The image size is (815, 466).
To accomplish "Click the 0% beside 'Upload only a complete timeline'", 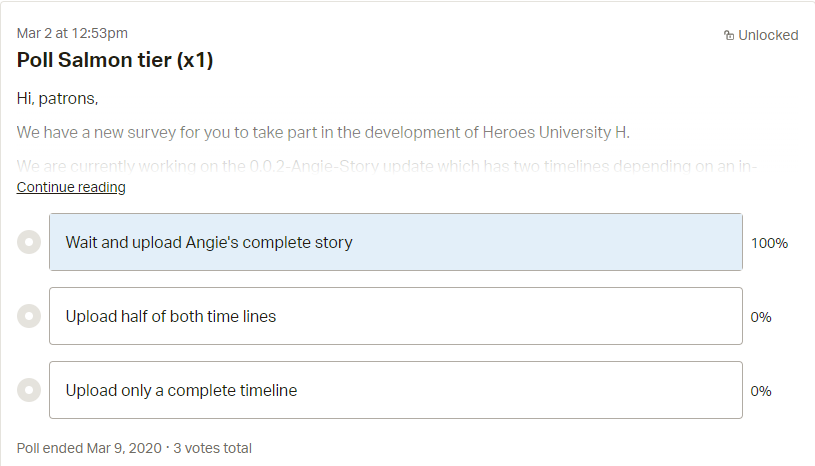I will [761, 391].
